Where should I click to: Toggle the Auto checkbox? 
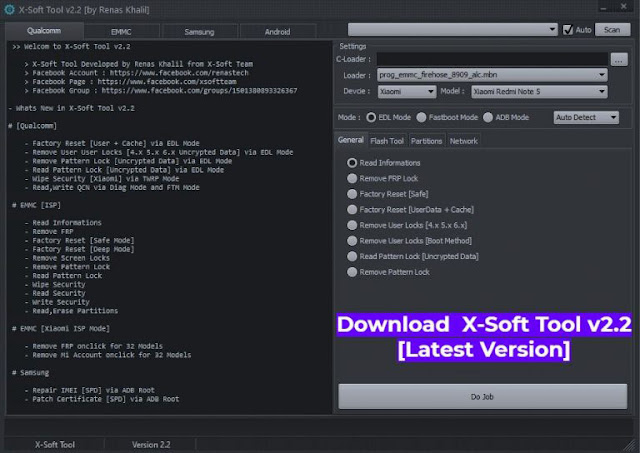(568, 30)
